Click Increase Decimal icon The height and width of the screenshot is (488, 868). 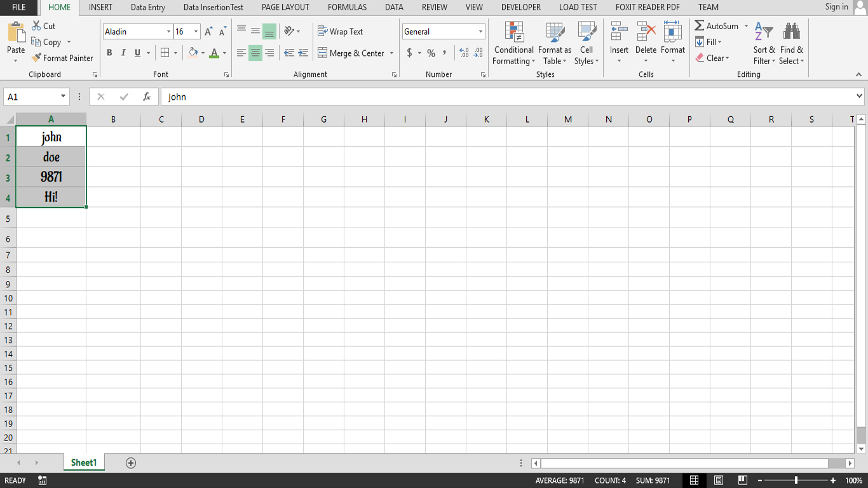pos(464,53)
